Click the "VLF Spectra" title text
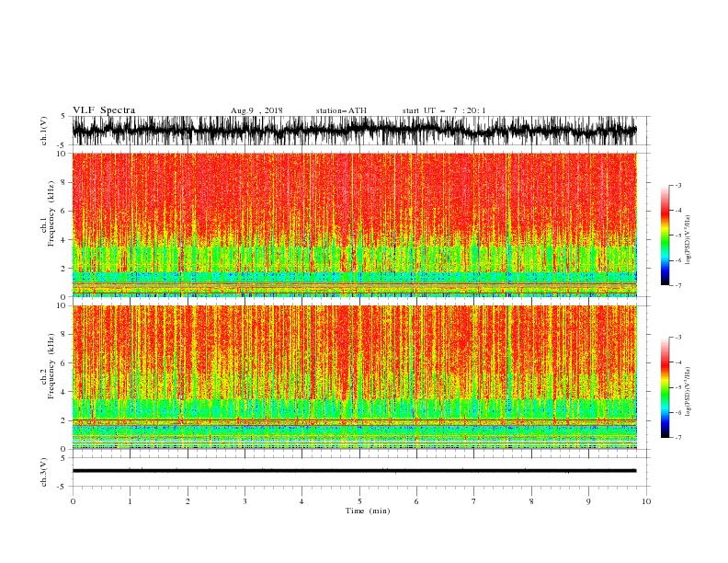This screenshot has height=563, width=728. [104, 110]
